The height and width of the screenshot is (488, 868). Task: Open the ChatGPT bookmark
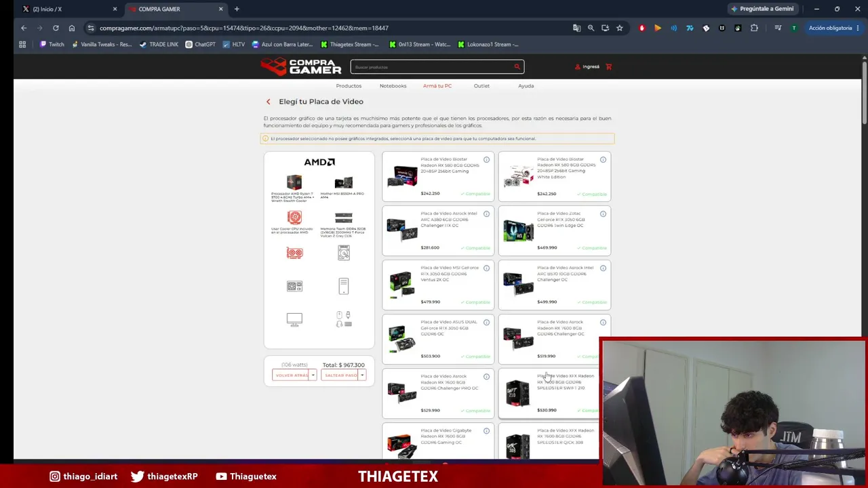201,45
